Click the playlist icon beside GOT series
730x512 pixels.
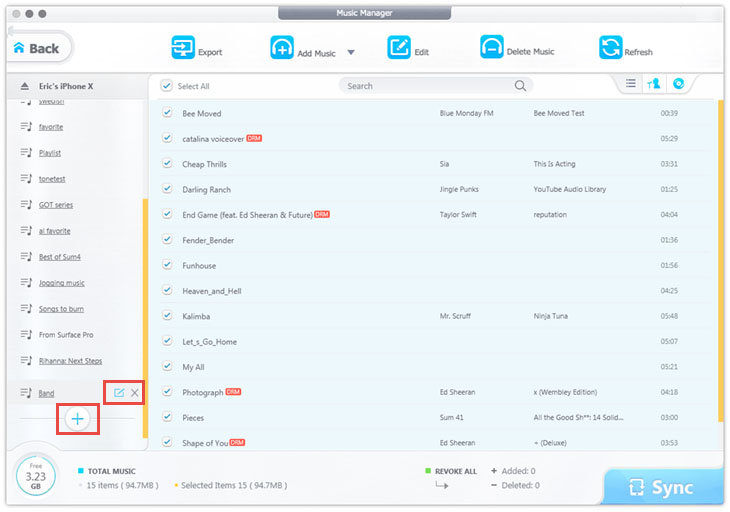pos(26,205)
